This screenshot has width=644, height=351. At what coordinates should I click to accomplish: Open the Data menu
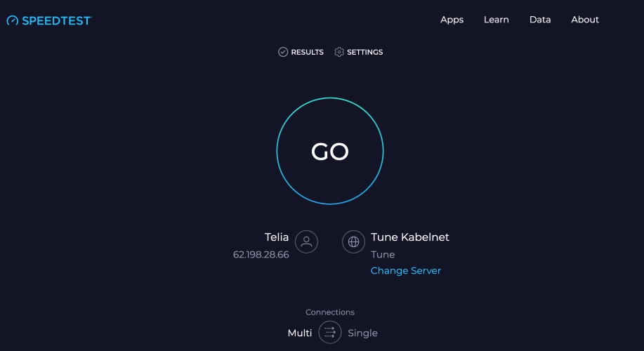[x=540, y=20]
